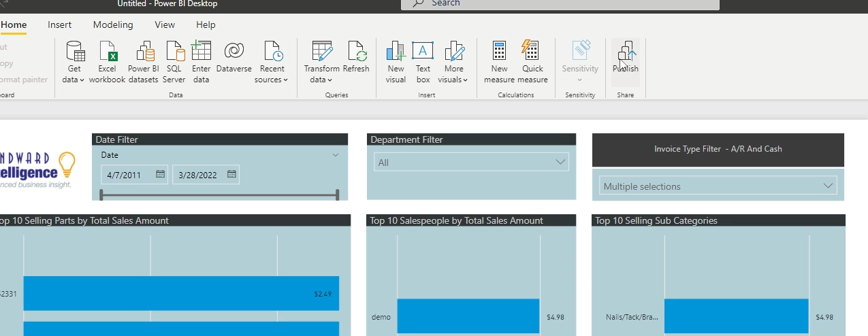Click the title bar Search box

560,4
